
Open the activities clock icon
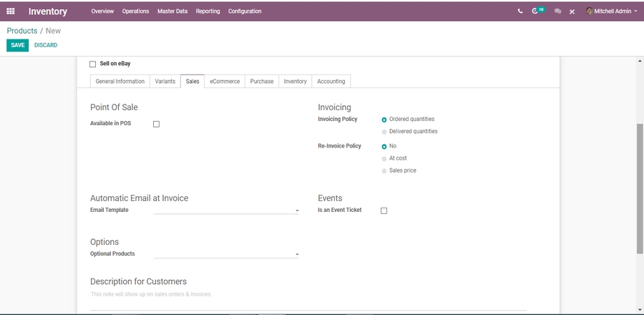(536, 11)
